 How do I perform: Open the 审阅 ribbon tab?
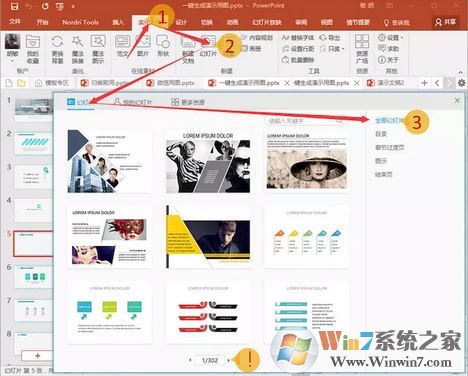pyautogui.click(x=301, y=22)
